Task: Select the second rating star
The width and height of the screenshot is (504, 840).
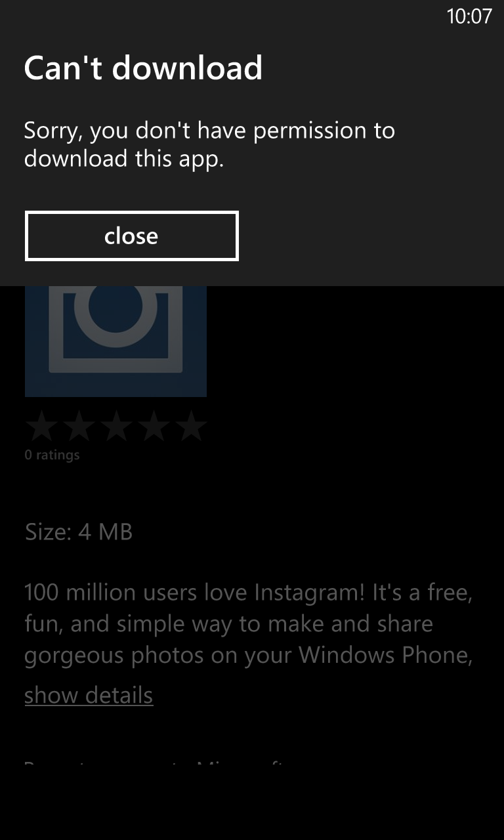Action: click(x=79, y=427)
